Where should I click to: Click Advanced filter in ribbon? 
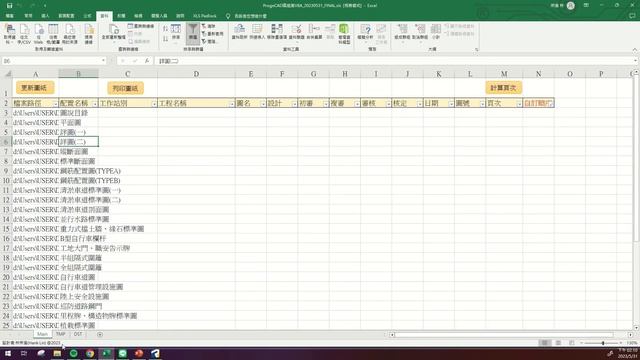tap(209, 42)
